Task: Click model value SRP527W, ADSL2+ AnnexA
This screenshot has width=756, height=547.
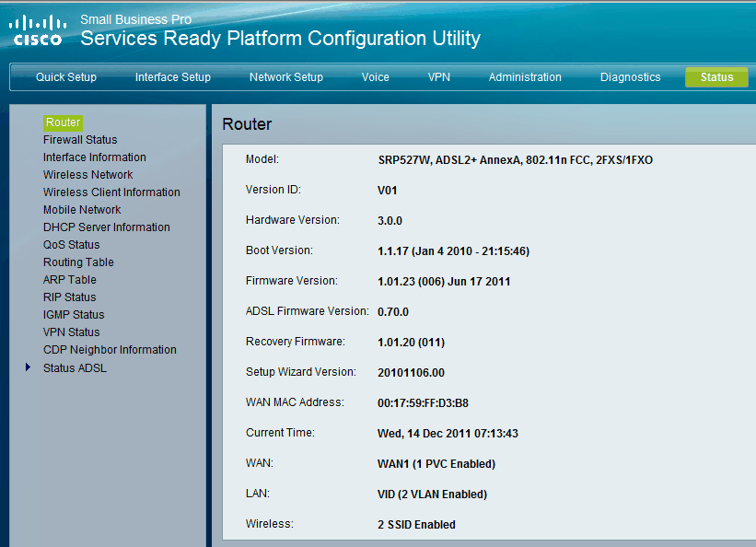Action: 515,160
